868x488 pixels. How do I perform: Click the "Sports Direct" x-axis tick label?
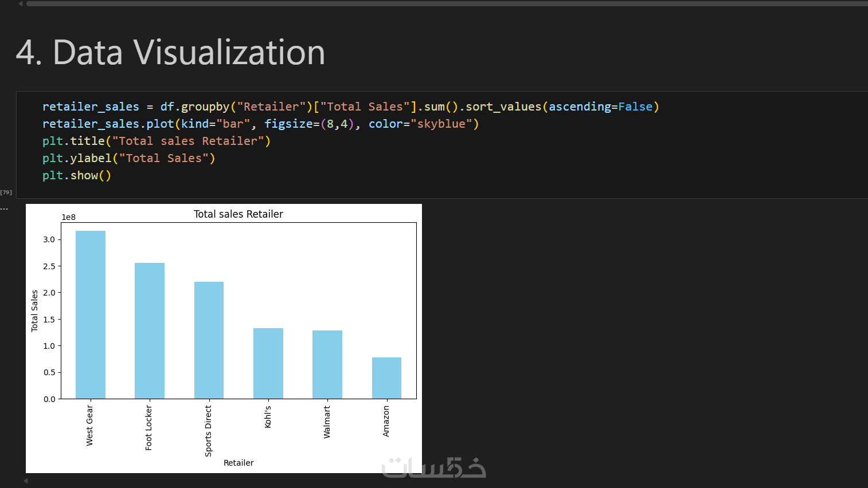pos(208,431)
